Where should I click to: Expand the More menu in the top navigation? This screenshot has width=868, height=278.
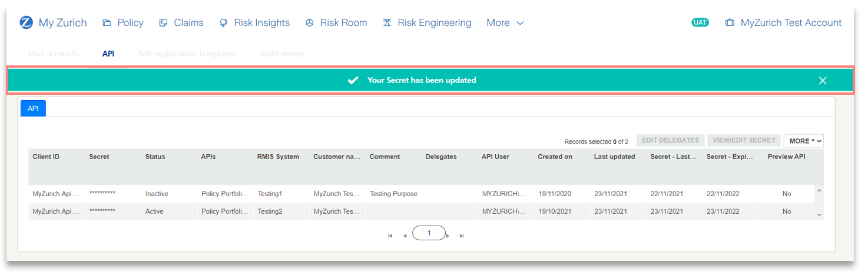[505, 23]
